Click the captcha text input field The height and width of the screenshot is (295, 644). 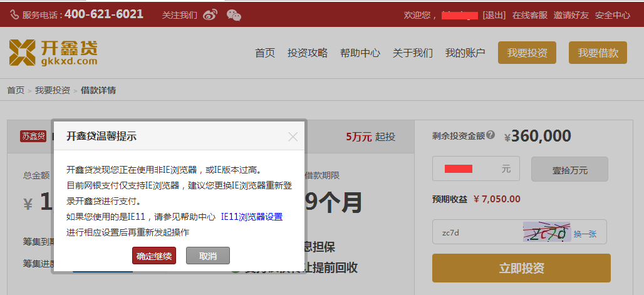(x=477, y=232)
